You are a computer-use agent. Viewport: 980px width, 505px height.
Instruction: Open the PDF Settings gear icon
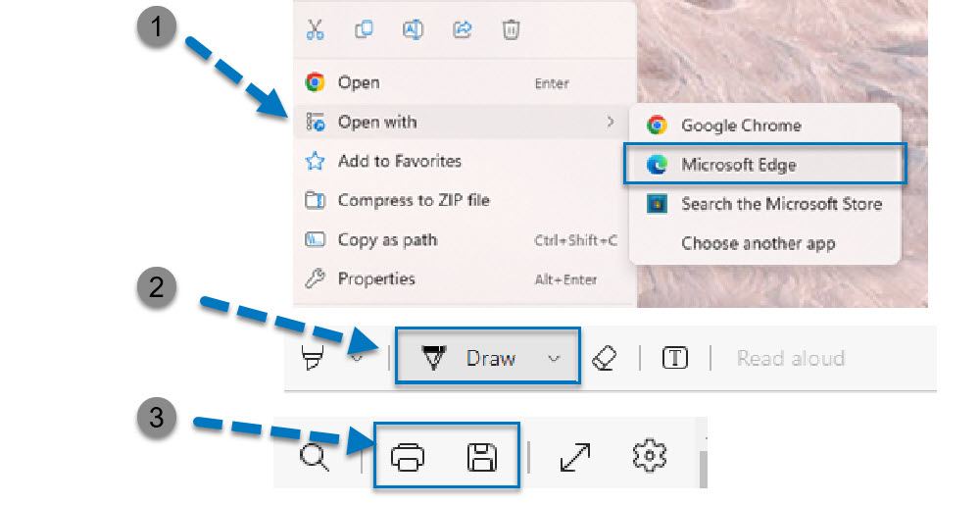coord(650,456)
